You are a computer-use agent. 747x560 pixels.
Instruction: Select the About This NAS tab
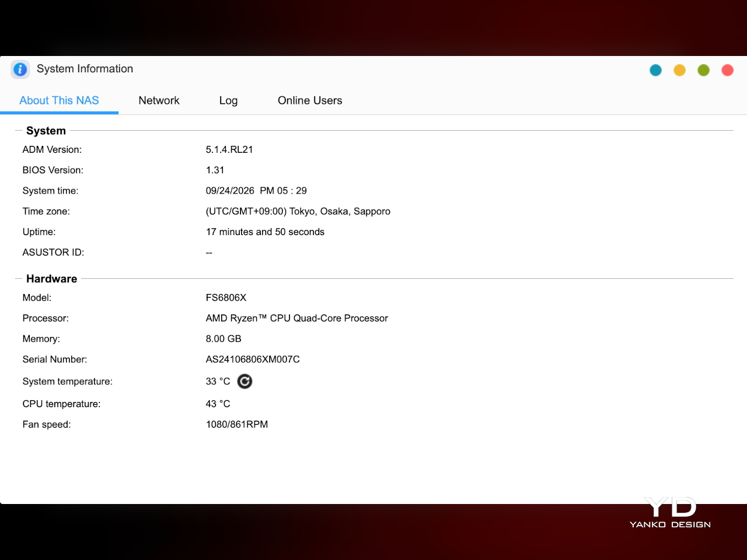pyautogui.click(x=59, y=100)
